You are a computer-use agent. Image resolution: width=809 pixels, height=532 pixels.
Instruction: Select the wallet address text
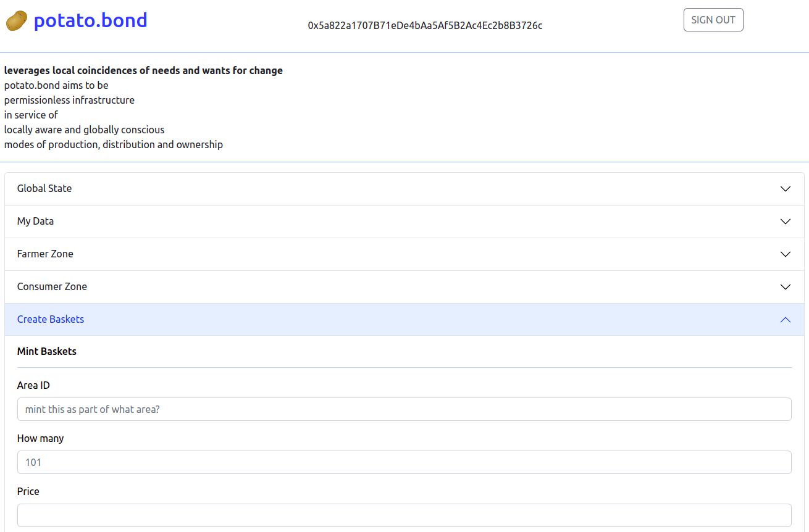pyautogui.click(x=425, y=25)
